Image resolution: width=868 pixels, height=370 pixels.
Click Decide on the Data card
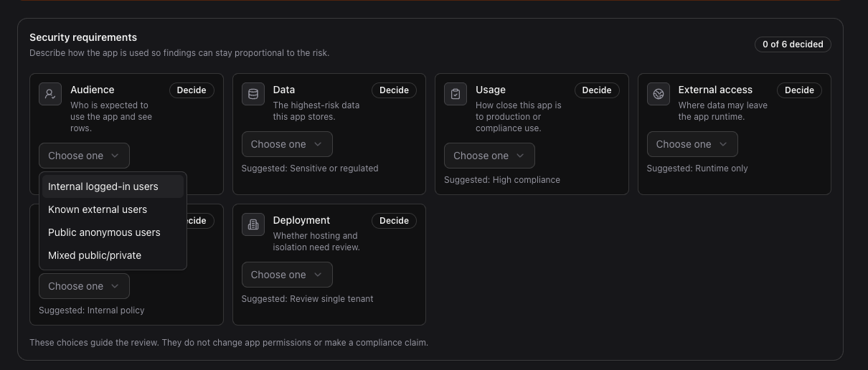[x=394, y=90]
